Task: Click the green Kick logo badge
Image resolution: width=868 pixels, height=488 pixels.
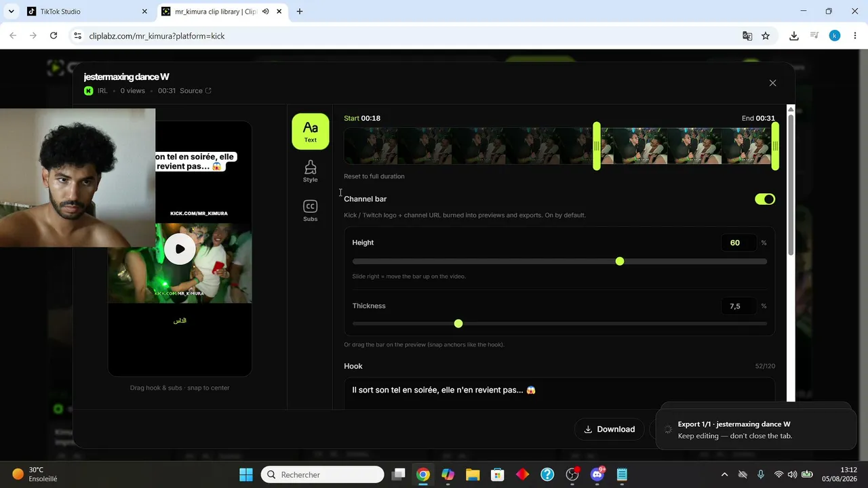Action: click(89, 91)
